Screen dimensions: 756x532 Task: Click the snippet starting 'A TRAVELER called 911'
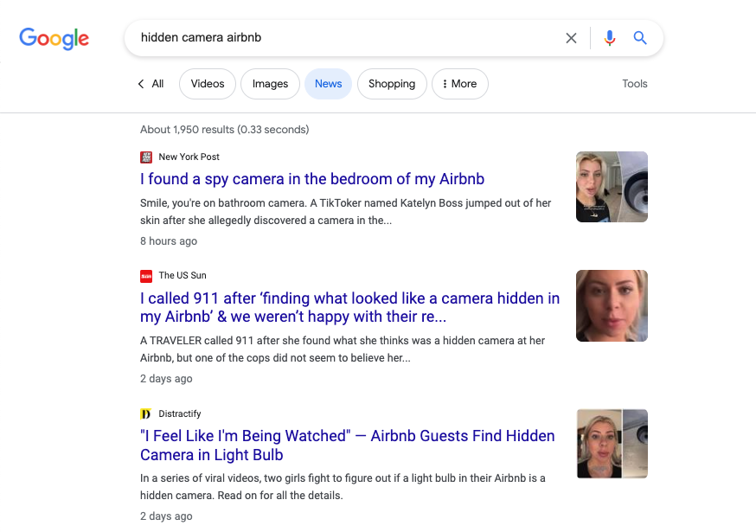coord(343,349)
